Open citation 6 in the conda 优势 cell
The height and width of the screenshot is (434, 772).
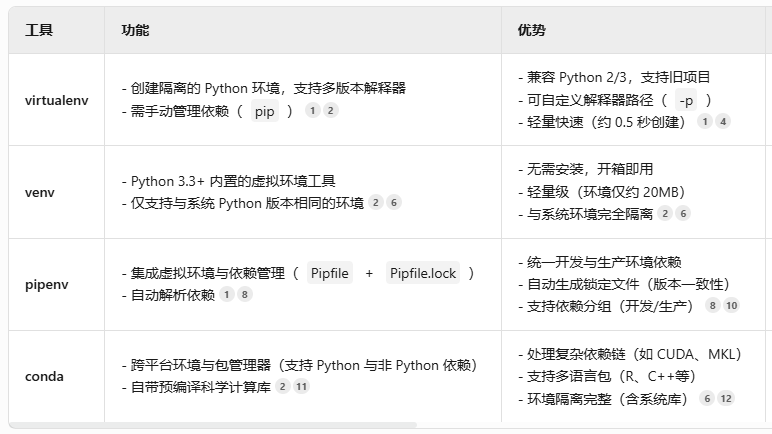tap(707, 398)
